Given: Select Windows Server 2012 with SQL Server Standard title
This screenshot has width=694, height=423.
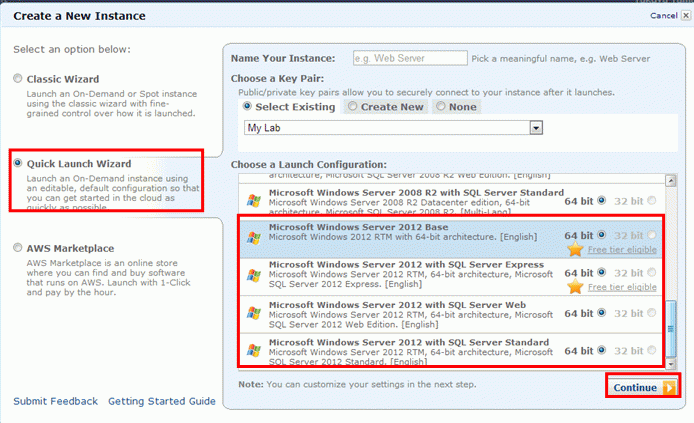Looking at the screenshot, I should coord(409,342).
